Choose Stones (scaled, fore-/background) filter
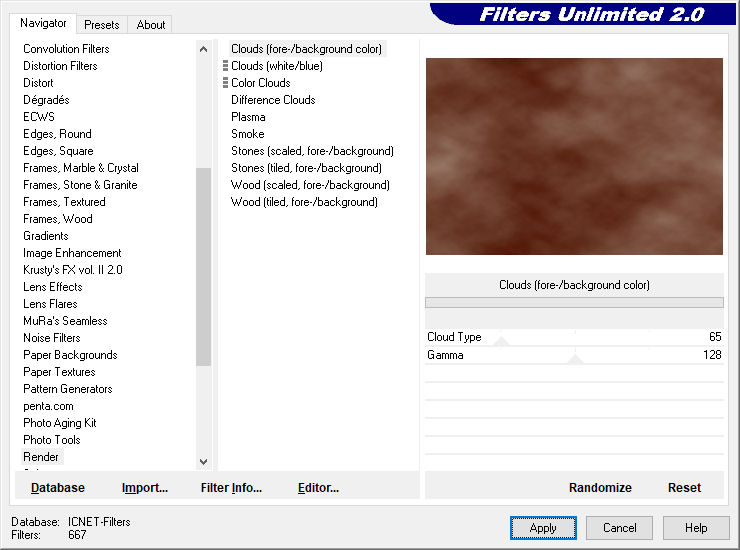740x550 pixels. [312, 151]
